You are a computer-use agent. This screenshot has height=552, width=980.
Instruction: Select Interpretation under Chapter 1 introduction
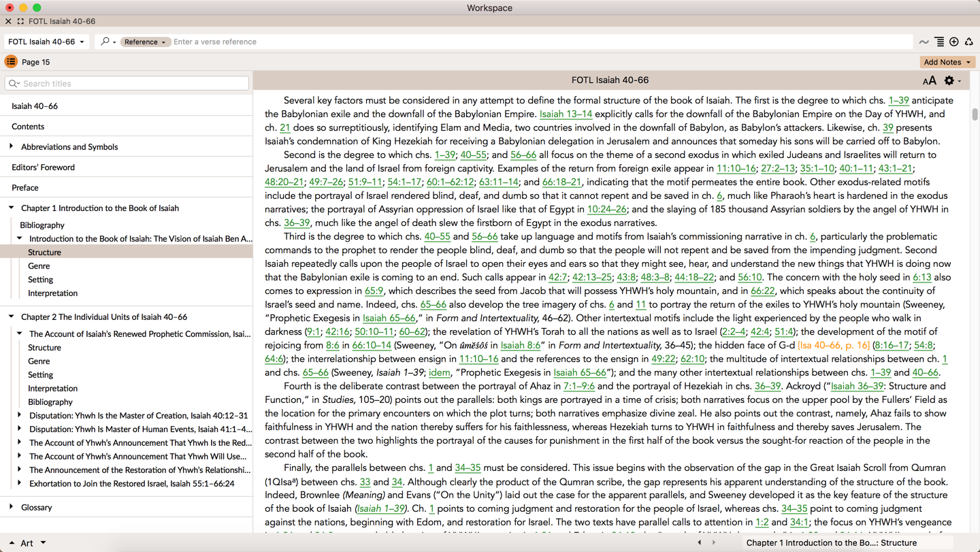[x=52, y=293]
